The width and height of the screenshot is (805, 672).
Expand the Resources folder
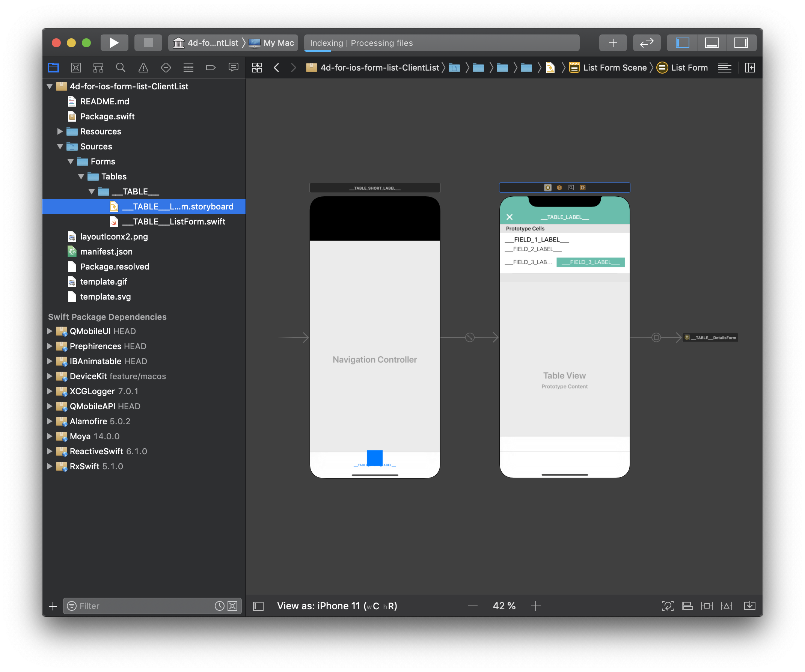coord(60,131)
